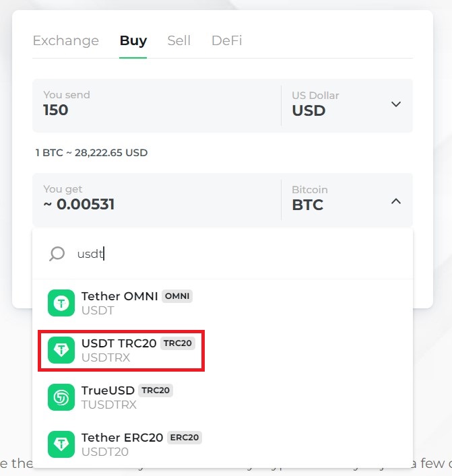Click the Tether OMNI coin icon

click(x=61, y=303)
